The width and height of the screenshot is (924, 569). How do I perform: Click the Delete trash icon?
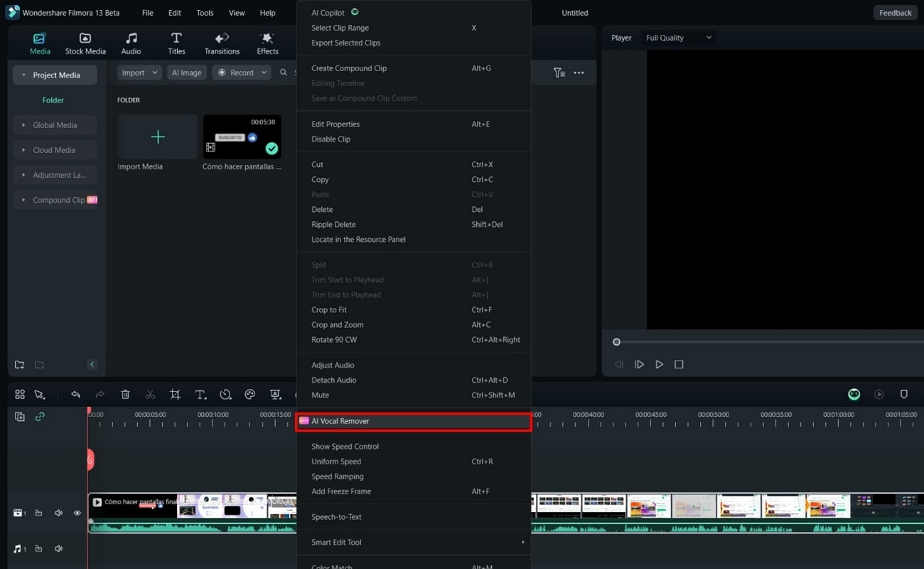point(125,394)
